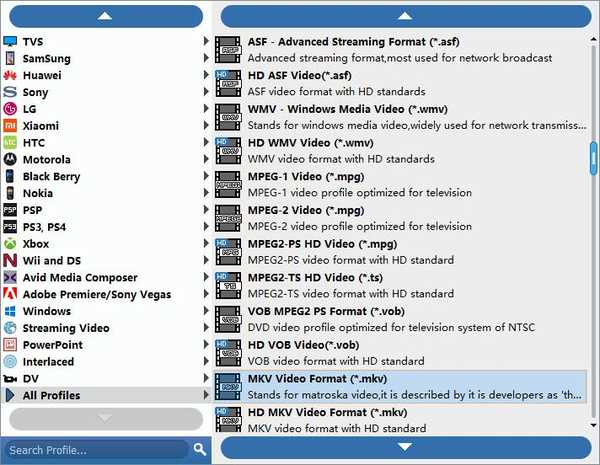Select MPEG-2 Video (*.mpg)
600x465 pixels.
(x=400, y=218)
